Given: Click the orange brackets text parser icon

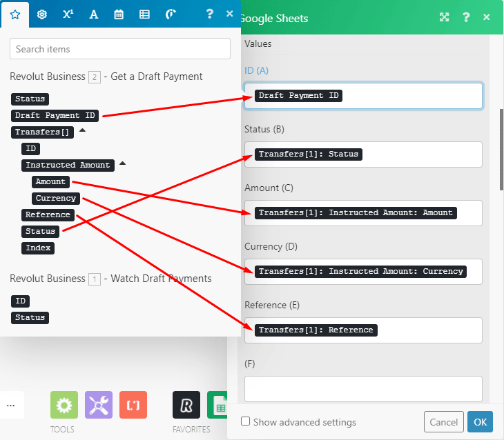Looking at the screenshot, I should pyautogui.click(x=133, y=406).
